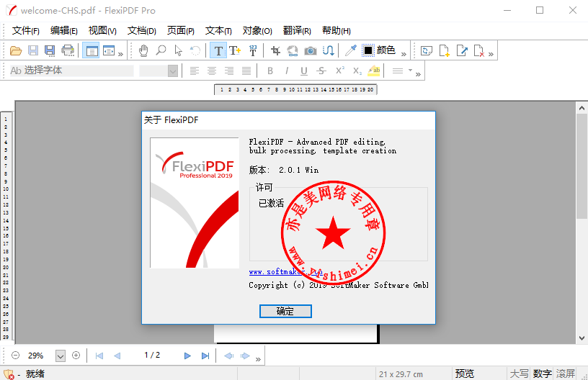Expand the color toolbar overflow chevron
This screenshot has width=588, height=380.
(404, 54)
